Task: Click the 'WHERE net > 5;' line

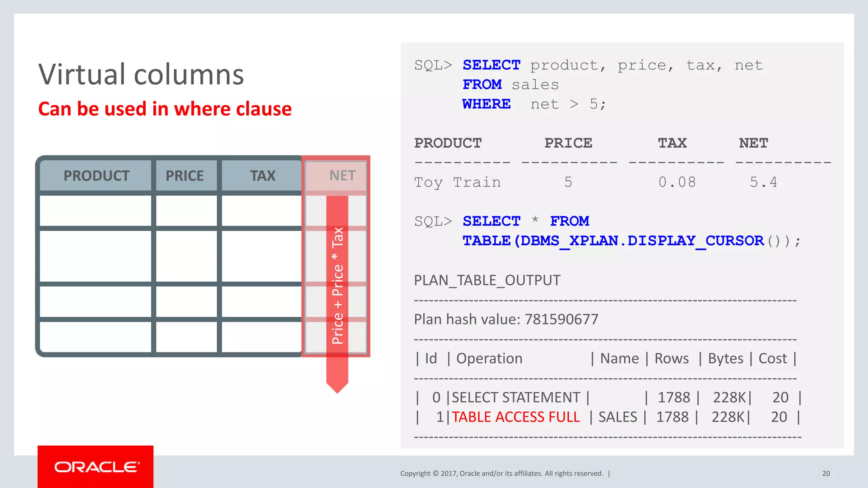Action: coord(534,104)
